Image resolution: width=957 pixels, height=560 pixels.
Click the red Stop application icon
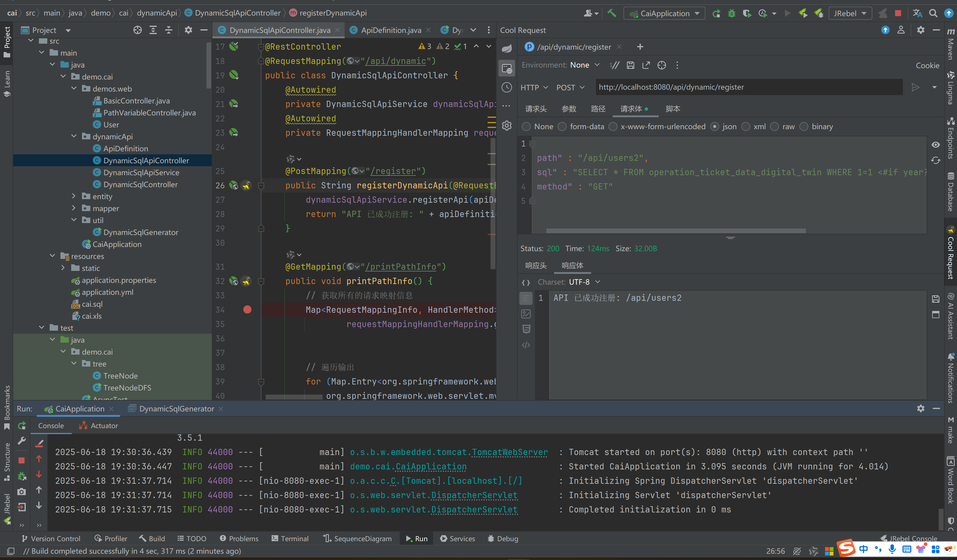[898, 13]
